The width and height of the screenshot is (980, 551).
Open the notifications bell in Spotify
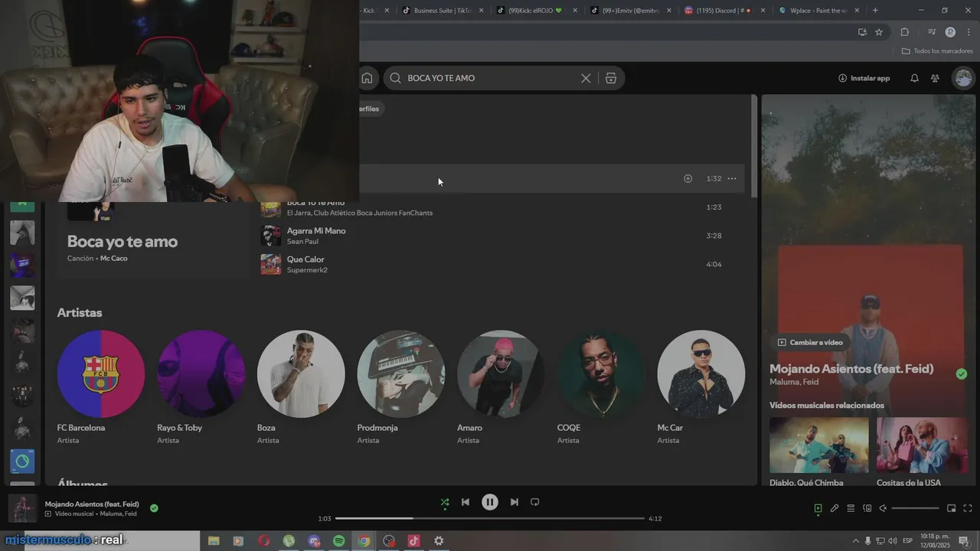(914, 78)
